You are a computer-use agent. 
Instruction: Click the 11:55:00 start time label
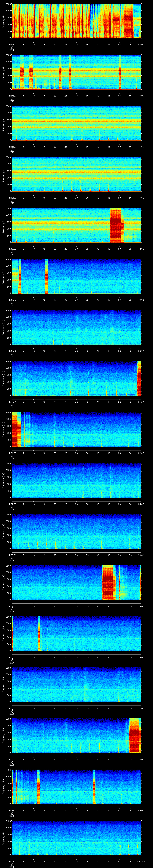tap(12, 657)
